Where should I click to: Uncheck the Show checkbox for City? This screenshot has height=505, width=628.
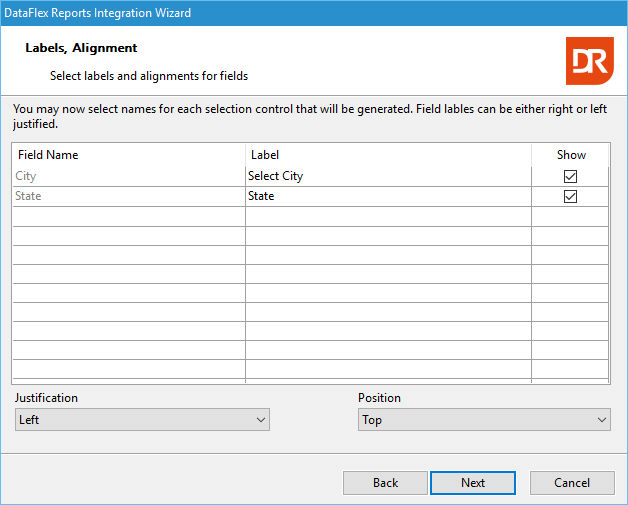pyautogui.click(x=570, y=176)
